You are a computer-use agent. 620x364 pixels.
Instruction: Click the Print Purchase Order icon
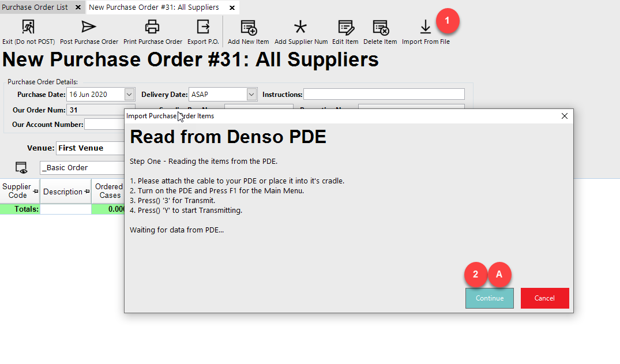pyautogui.click(x=152, y=27)
